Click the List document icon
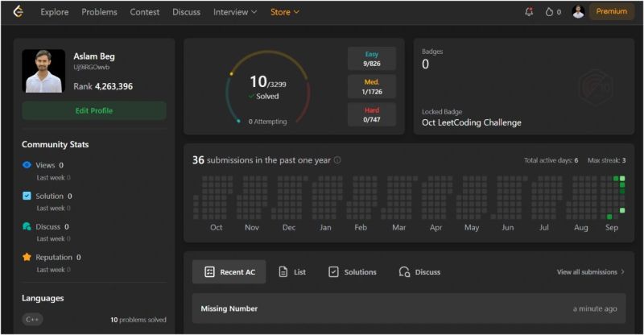 click(283, 271)
